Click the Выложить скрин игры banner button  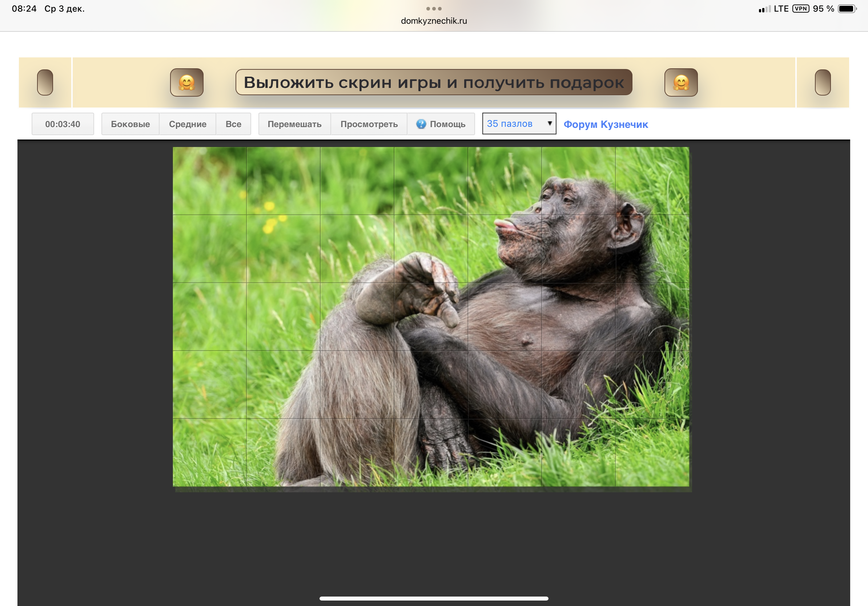(x=434, y=82)
